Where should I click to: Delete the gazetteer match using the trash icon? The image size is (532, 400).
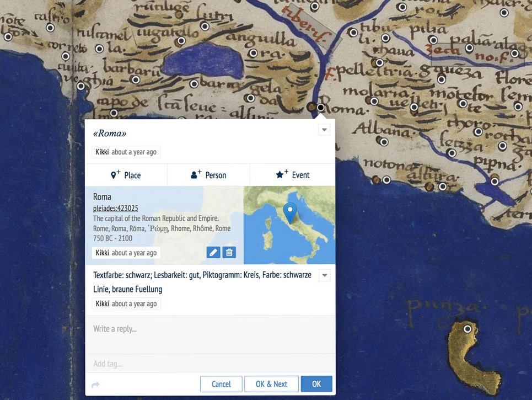pos(229,252)
